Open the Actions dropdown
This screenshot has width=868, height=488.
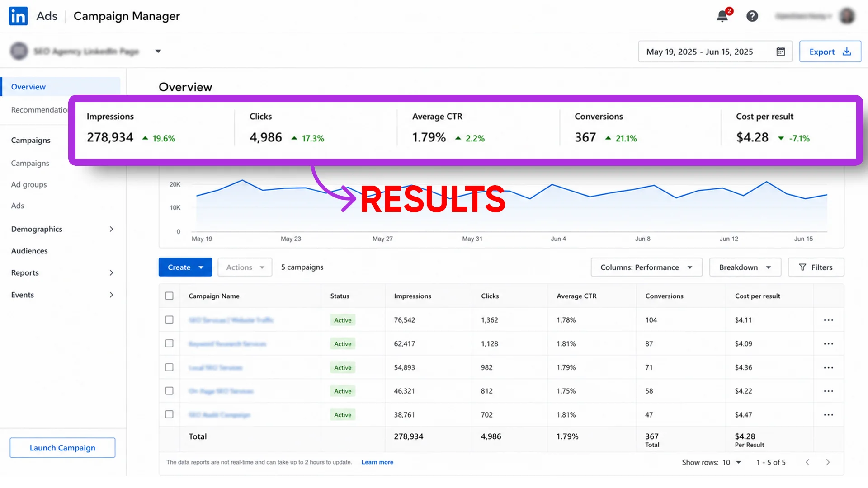[245, 267]
